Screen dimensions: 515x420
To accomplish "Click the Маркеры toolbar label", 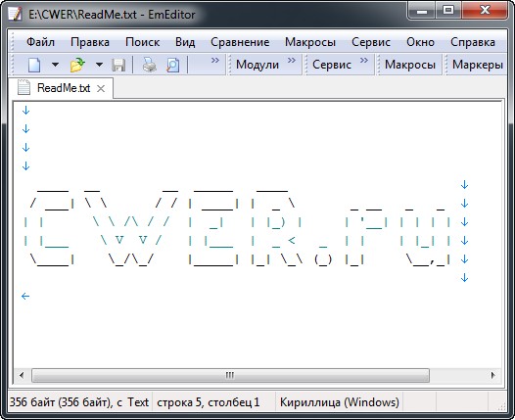I will (x=478, y=65).
